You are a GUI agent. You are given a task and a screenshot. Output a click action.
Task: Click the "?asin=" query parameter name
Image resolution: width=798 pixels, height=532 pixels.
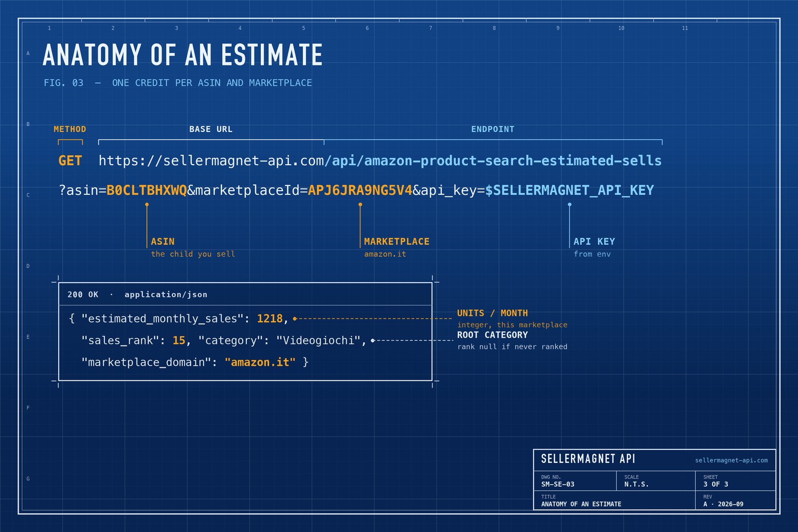pos(83,191)
